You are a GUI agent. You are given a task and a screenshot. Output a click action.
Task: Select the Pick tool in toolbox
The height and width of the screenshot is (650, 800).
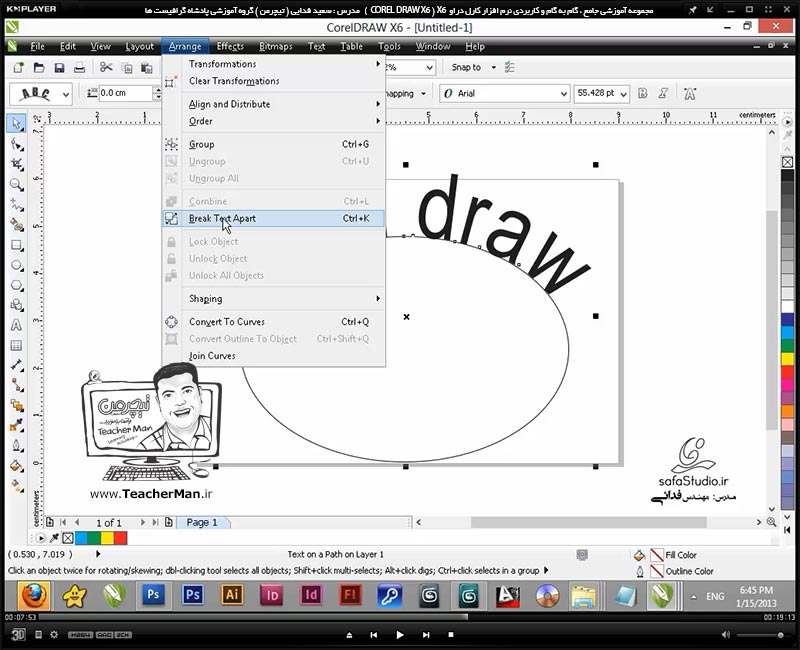coord(16,123)
